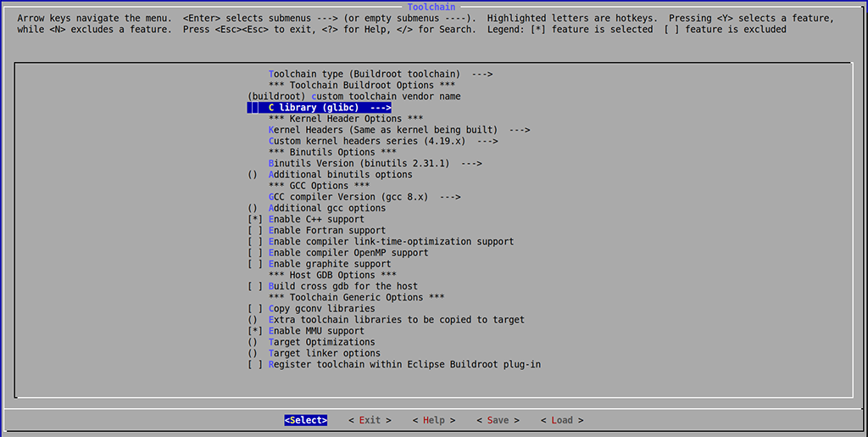Open the C library (glibc) submenu

pyautogui.click(x=320, y=108)
